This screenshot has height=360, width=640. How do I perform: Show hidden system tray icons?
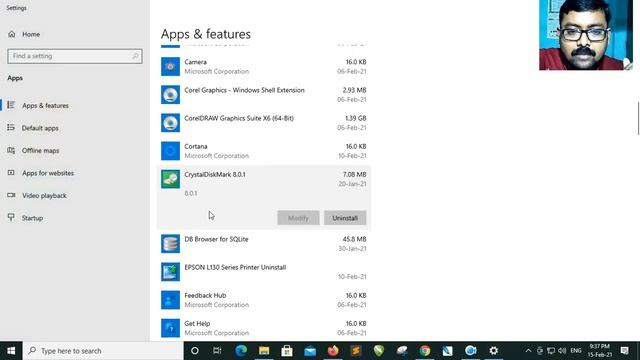coord(528,351)
